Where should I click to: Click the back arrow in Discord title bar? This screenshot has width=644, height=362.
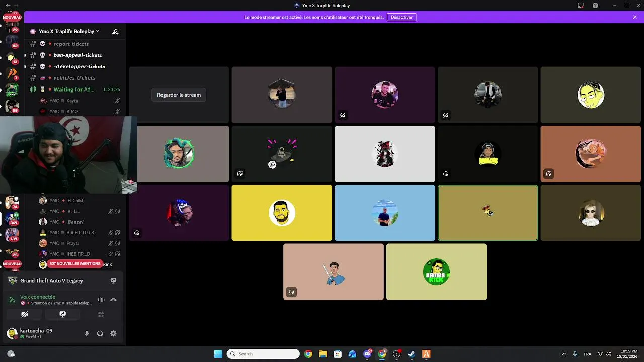click(8, 6)
